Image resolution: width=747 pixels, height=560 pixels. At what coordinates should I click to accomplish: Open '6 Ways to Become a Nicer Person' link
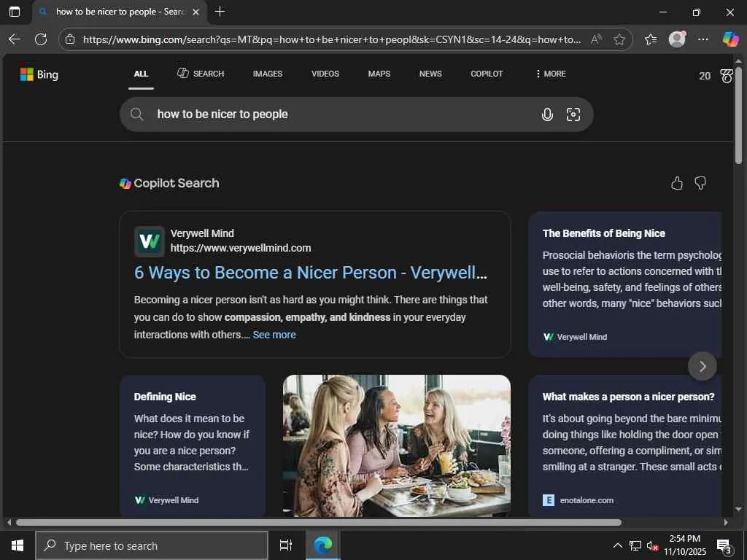311,273
